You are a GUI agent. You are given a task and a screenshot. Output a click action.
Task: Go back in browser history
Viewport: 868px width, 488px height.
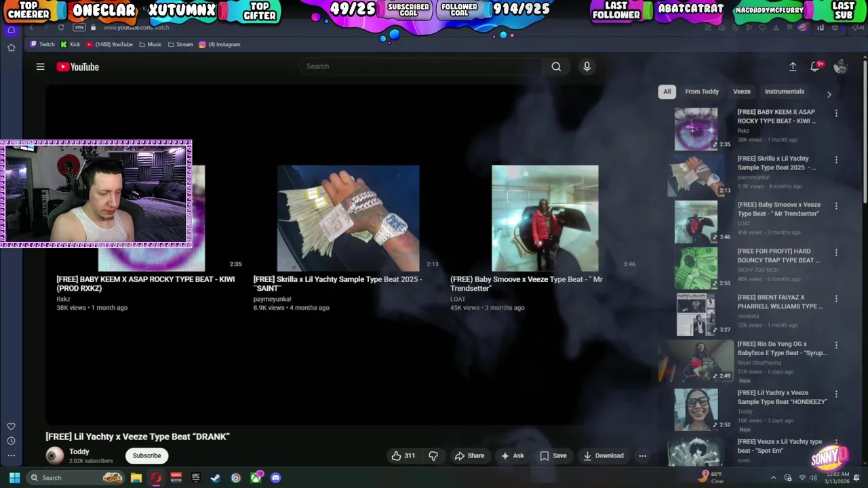pos(31,27)
